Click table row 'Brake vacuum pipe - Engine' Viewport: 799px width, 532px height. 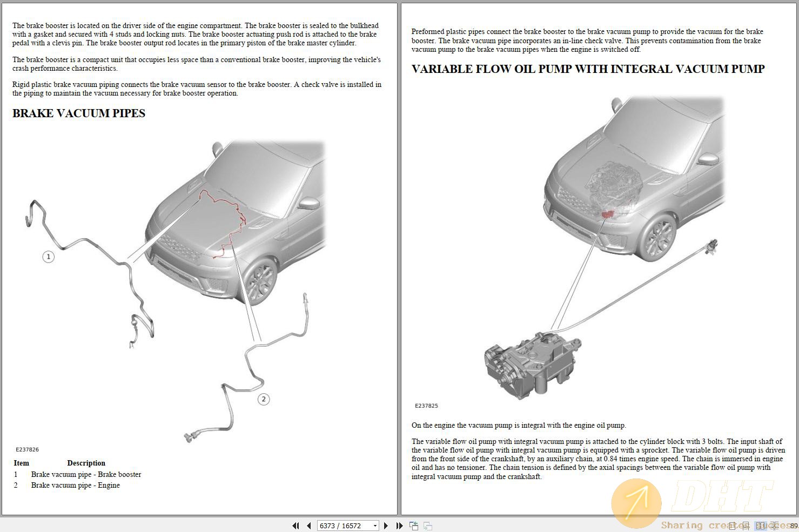pos(66,485)
